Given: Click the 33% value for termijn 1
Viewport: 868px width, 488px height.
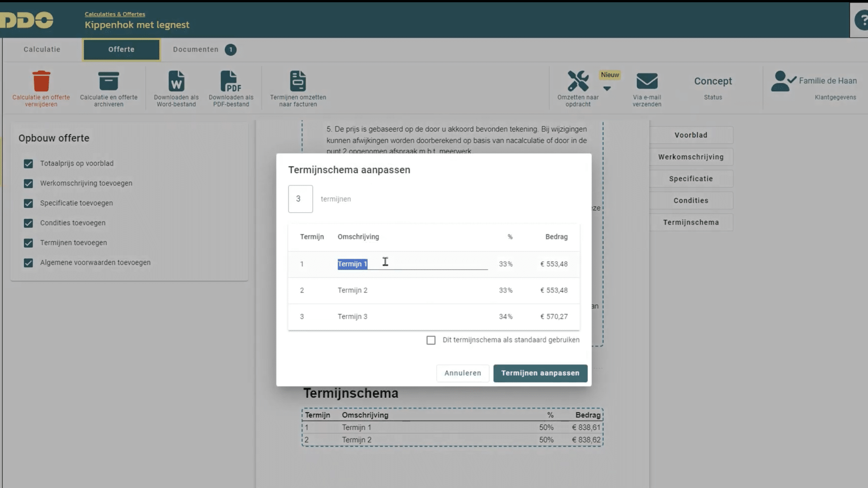Looking at the screenshot, I should [x=505, y=264].
